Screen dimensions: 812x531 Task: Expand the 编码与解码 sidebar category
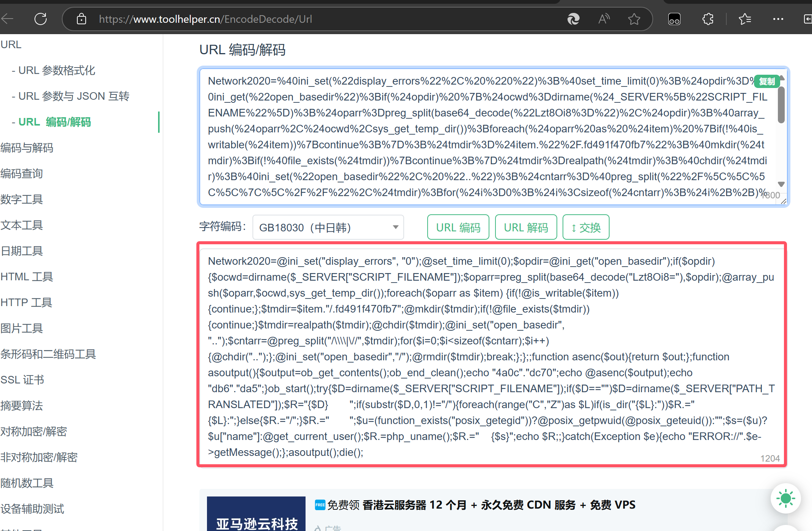pyautogui.click(x=27, y=148)
